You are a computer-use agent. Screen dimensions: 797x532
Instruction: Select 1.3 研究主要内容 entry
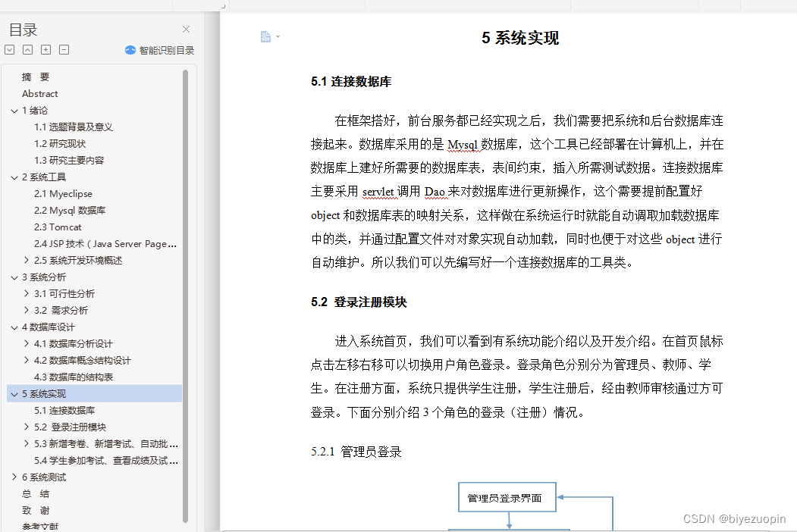click(69, 161)
